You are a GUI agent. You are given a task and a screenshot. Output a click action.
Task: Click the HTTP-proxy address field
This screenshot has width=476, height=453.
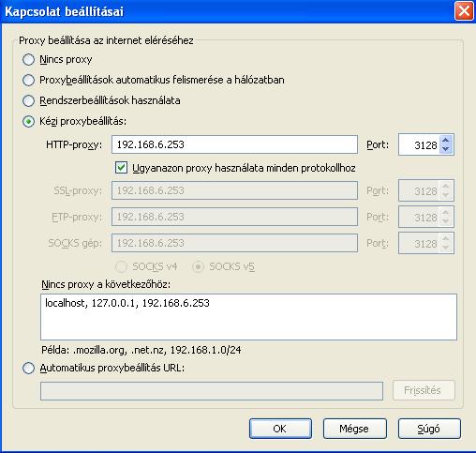234,144
